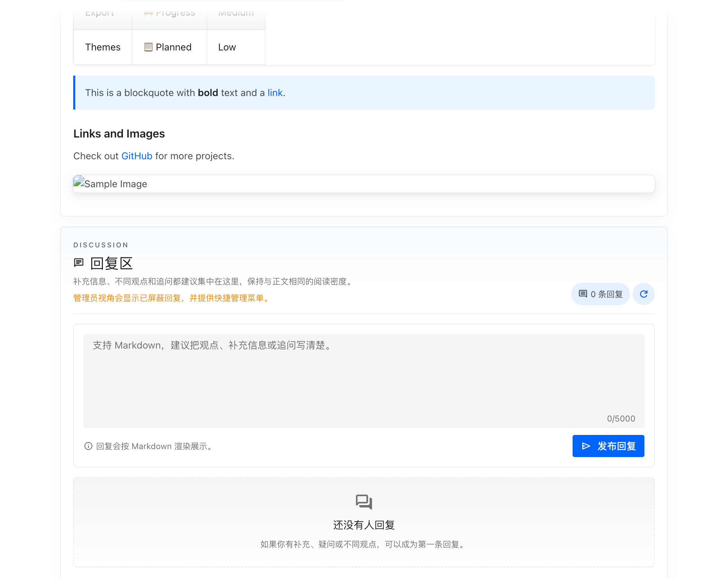Click the send icon inside 发布回复 button
Image resolution: width=728 pixels, height=579 pixels.
point(585,446)
